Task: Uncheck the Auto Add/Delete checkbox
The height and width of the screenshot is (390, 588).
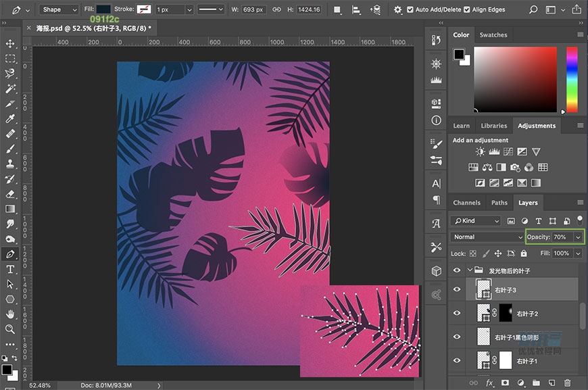Action: 411,9
